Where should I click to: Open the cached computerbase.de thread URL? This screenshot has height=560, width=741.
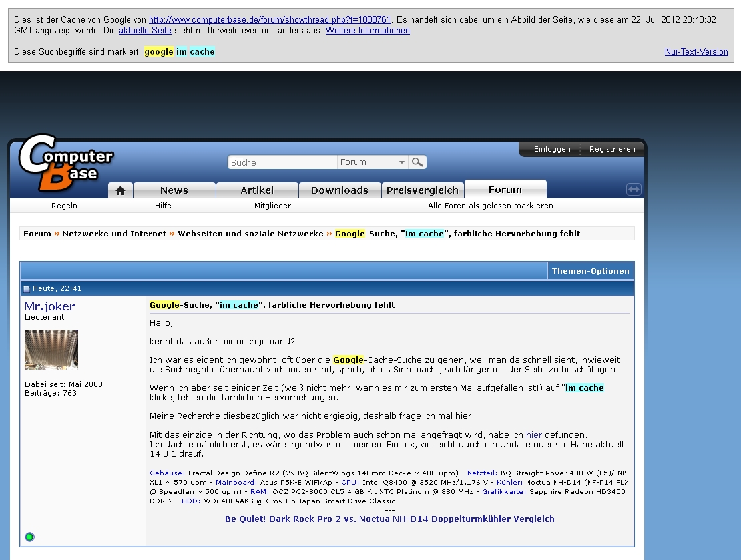tap(270, 19)
